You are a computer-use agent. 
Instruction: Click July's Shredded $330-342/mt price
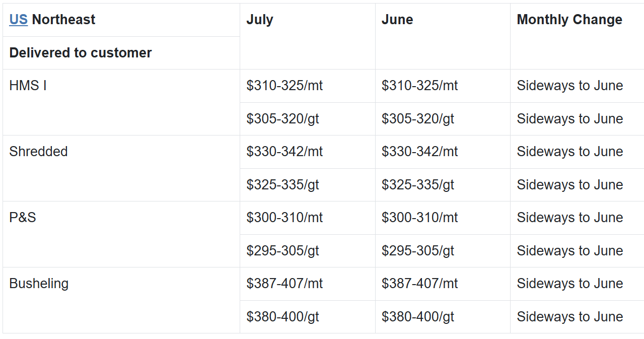point(284,152)
